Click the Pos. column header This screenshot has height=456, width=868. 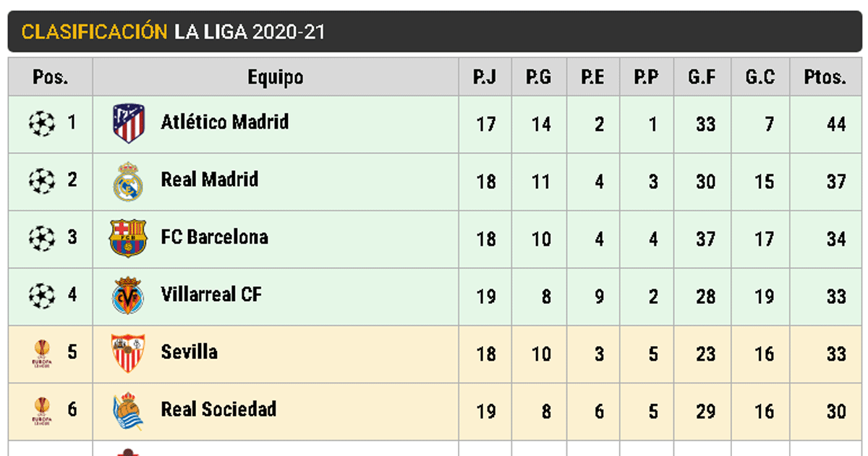coord(50,77)
